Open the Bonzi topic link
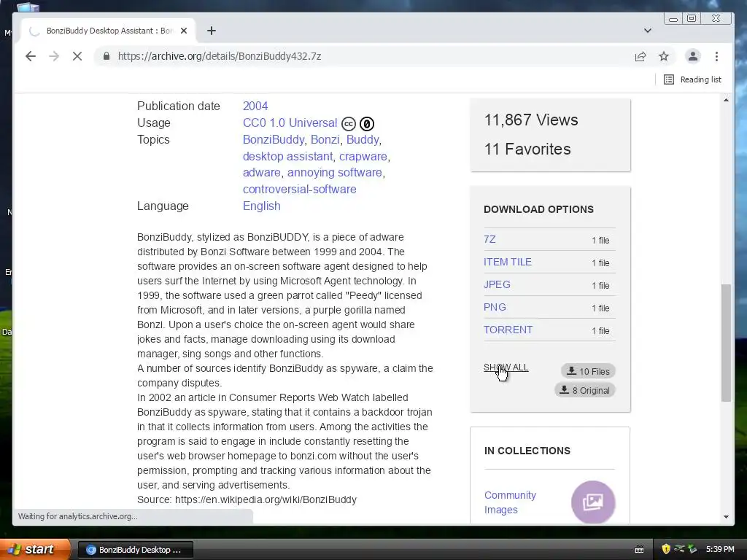 coord(325,139)
